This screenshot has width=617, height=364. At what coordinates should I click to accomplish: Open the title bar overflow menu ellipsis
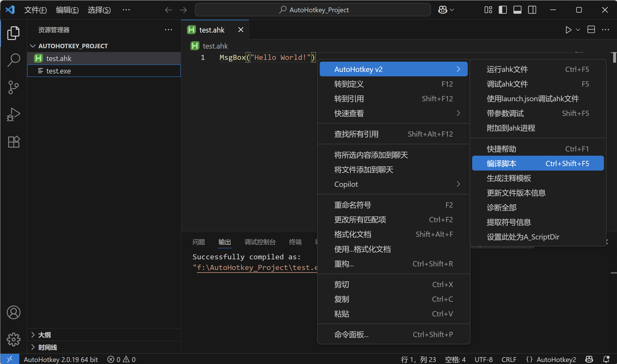tap(126, 10)
